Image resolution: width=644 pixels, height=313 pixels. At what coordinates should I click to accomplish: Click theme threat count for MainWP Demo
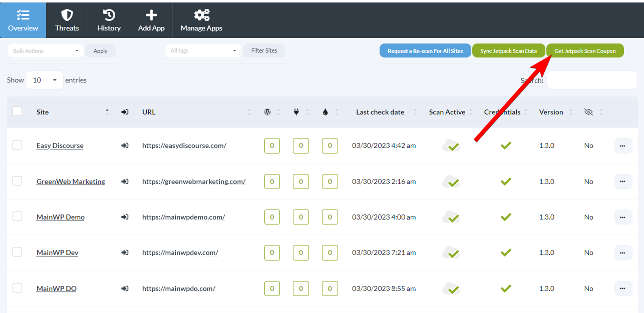click(330, 217)
